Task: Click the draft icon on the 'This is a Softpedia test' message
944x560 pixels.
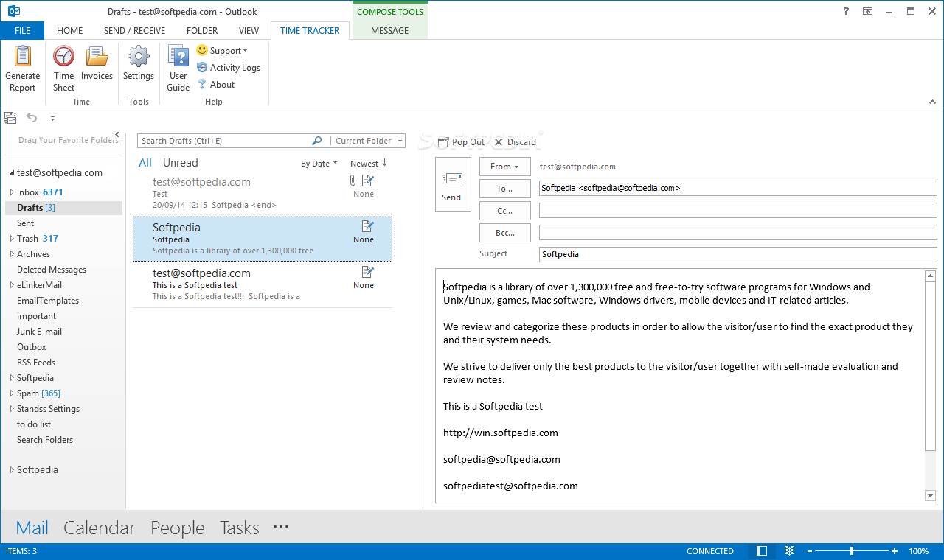Action: tap(368, 272)
